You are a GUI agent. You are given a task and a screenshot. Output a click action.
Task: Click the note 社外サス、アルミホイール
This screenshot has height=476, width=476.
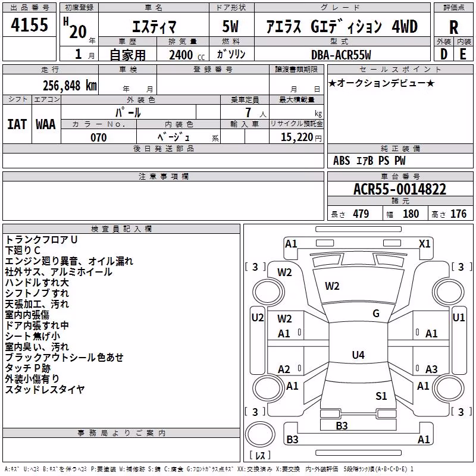tap(58, 272)
